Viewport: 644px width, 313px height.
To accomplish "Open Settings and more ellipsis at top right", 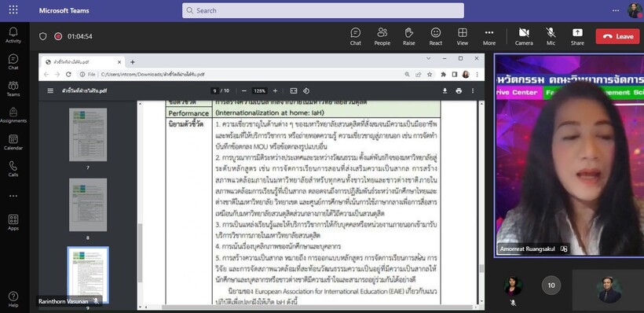I will [616, 10].
